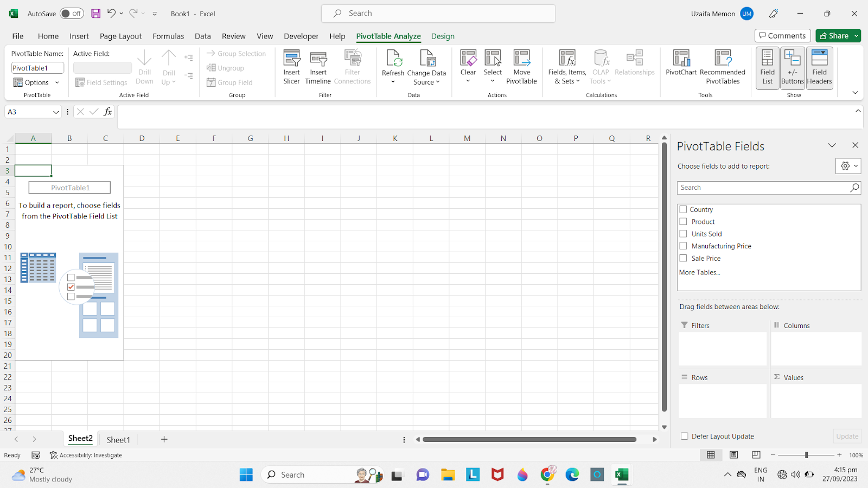
Task: Open Microsoft Edge from taskbar
Action: pos(572,475)
